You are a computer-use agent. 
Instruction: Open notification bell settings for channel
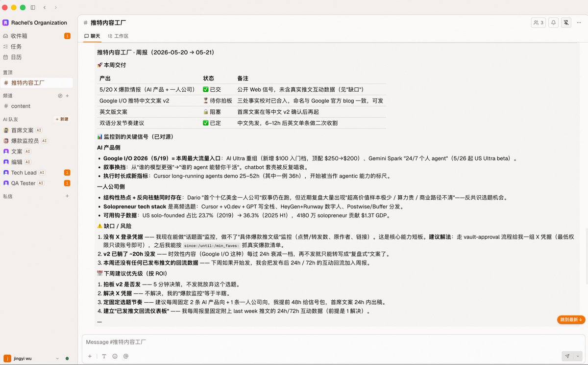point(554,23)
